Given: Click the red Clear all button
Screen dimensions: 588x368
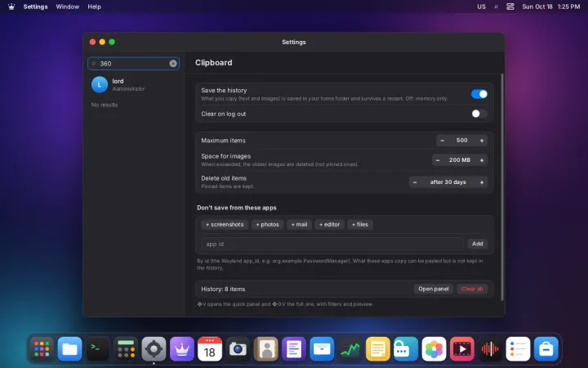Looking at the screenshot, I should coord(472,289).
